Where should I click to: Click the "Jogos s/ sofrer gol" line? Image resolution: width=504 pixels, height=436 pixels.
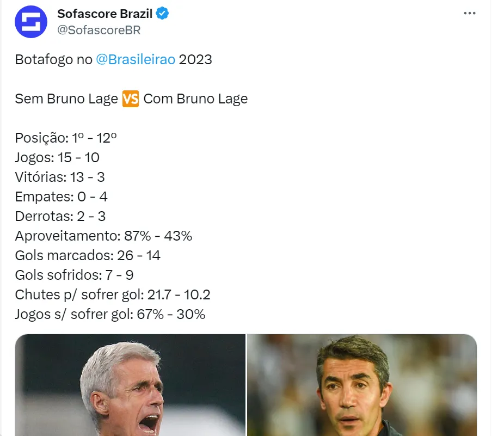[110, 315]
